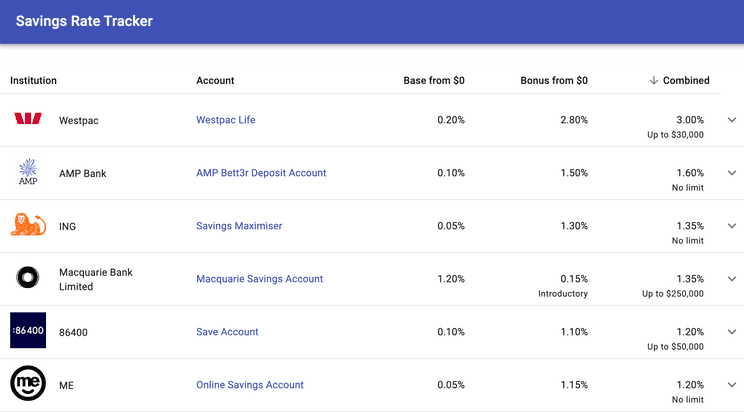Click ME's 1.15% bonus rate

(x=574, y=385)
